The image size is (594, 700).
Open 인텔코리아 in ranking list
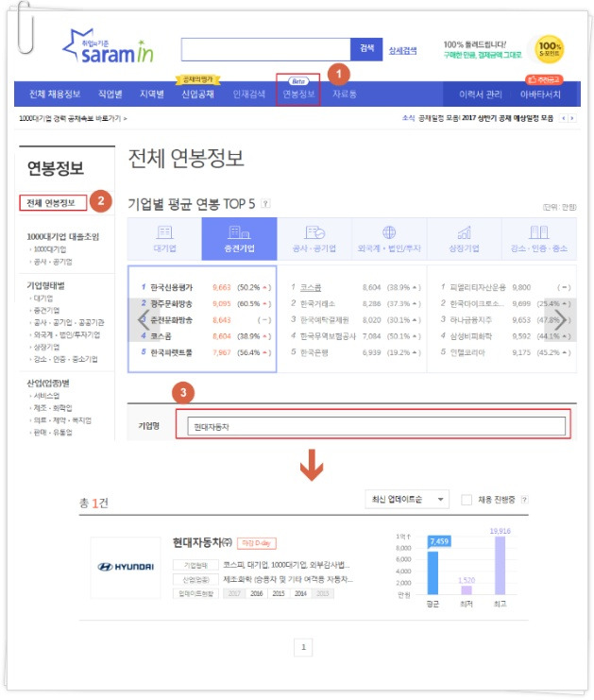[x=467, y=352]
